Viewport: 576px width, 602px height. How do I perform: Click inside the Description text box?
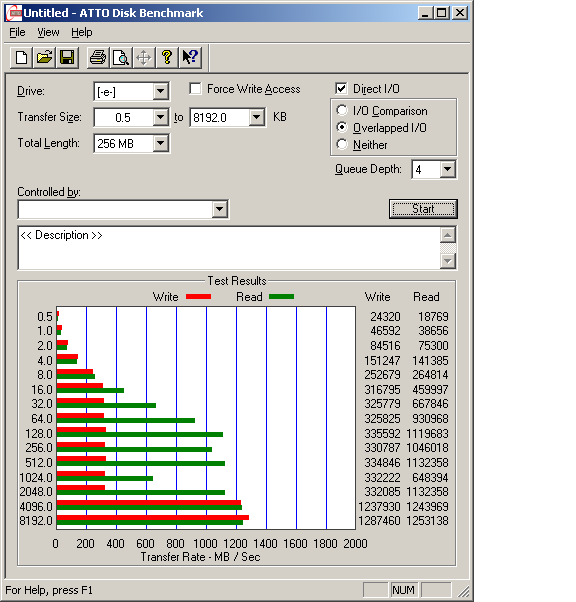(x=229, y=248)
